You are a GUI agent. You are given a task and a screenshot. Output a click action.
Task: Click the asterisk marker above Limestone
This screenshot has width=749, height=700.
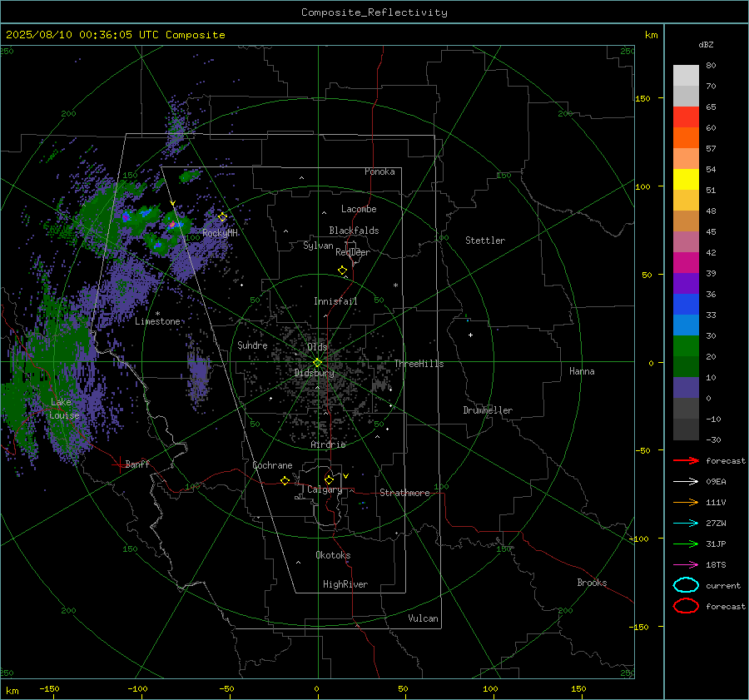pyautogui.click(x=157, y=314)
